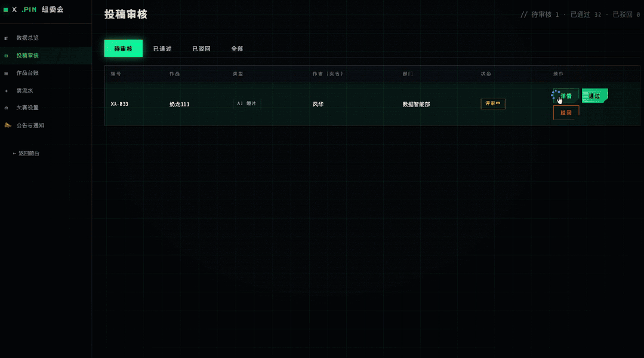Click the 作品 column header

click(174, 74)
